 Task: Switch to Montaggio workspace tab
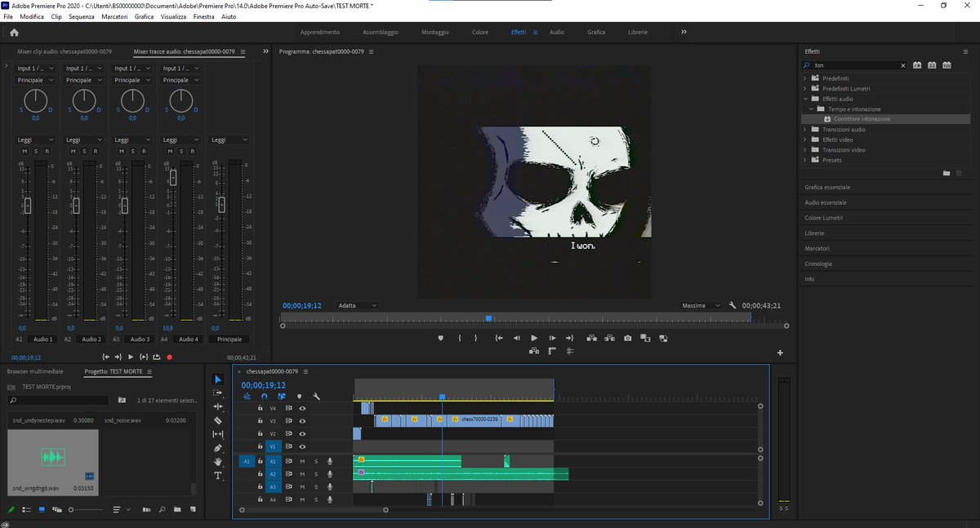tap(435, 32)
